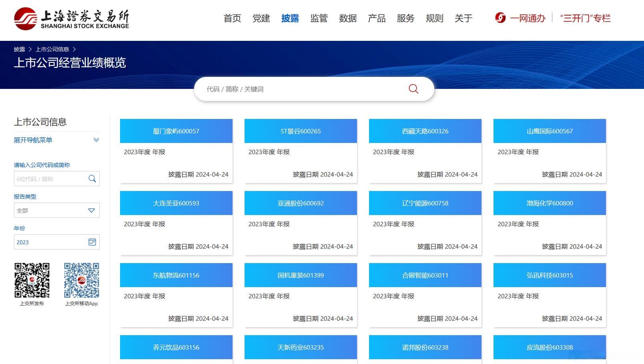Viewport: 644px width, 364px height.
Task: Click the Shanghai Stock Exchange logo
Action: coord(71,18)
